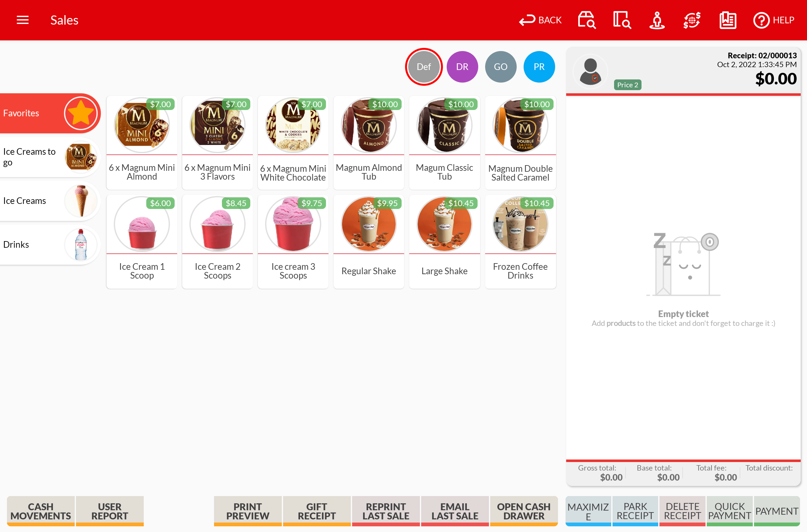Select the purple DR circle
Screen dimensions: 807x532
[462, 67]
